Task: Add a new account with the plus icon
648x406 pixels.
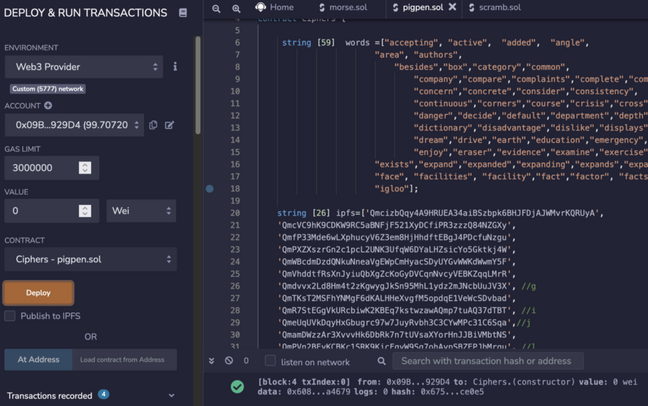Action: (x=48, y=105)
